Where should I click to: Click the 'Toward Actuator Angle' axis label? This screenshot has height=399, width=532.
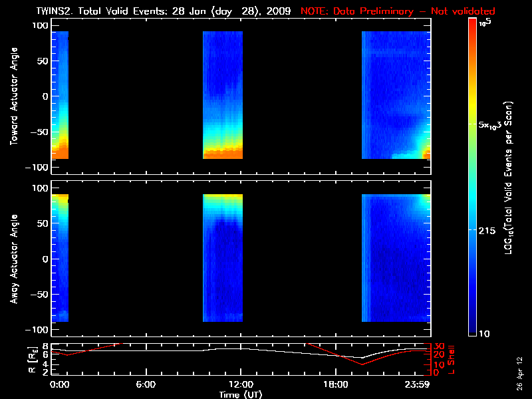point(13,96)
